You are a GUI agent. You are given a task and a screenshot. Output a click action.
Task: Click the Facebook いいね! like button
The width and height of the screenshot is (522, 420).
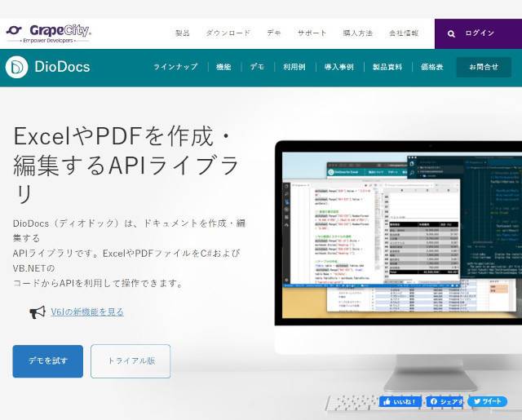click(400, 402)
